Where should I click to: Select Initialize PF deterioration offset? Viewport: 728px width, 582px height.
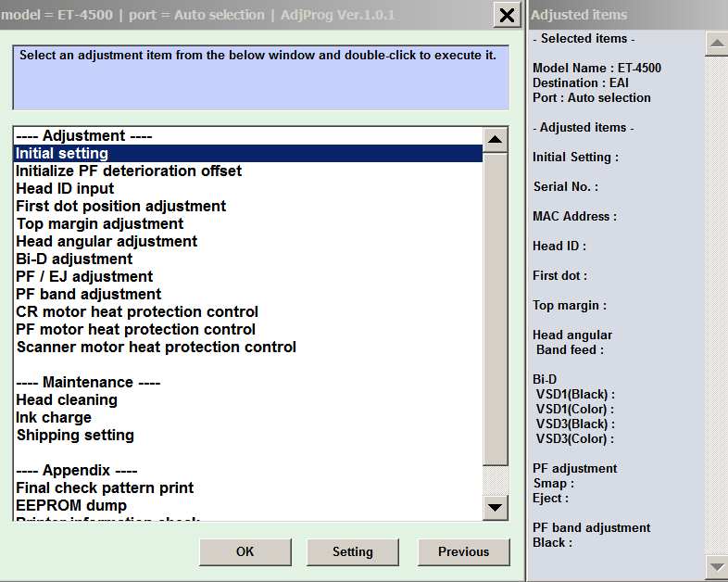(x=248, y=171)
